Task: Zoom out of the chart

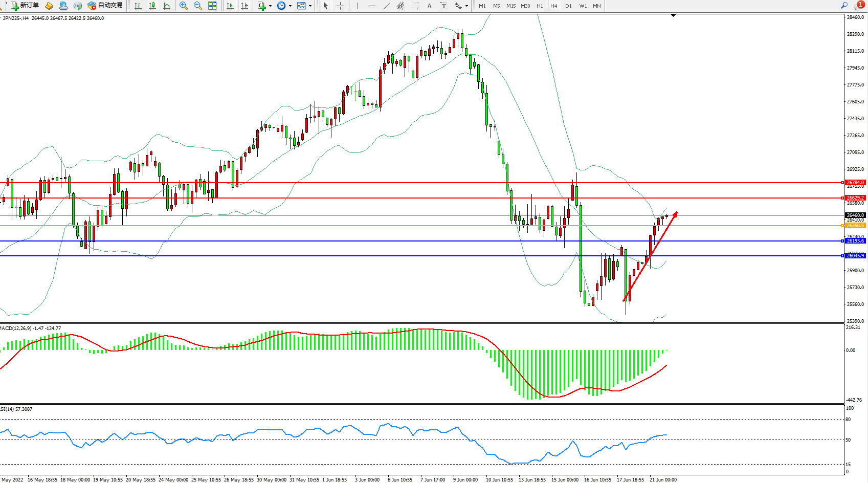Action: [x=197, y=6]
